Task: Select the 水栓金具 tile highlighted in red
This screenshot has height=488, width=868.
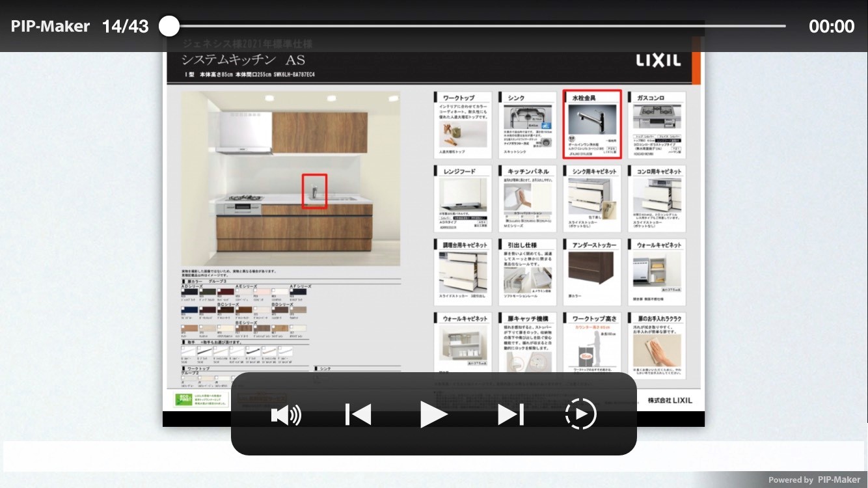Action: 592,124
